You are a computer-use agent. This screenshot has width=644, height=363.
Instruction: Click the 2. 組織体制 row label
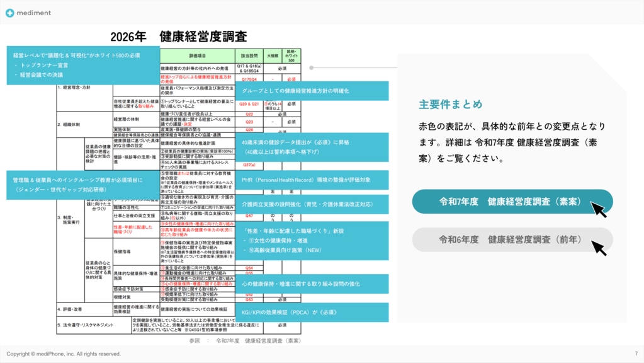[69, 125]
